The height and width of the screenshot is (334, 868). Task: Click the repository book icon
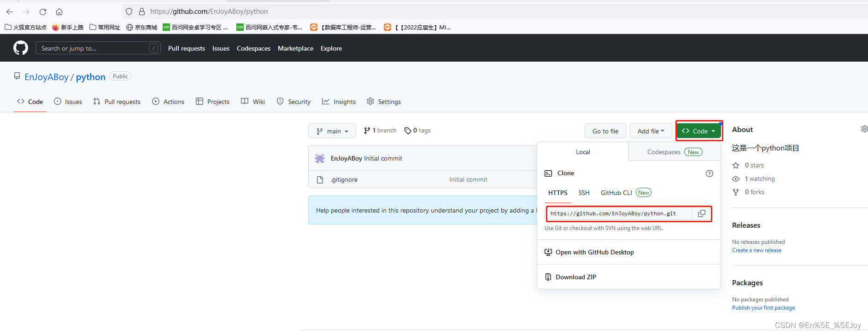tap(17, 76)
